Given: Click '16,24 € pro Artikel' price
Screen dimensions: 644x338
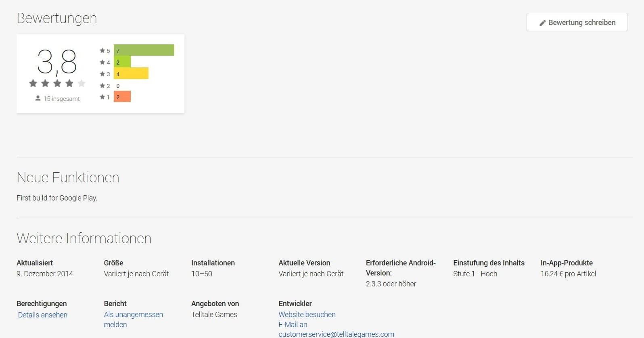Looking at the screenshot, I should click(568, 274).
